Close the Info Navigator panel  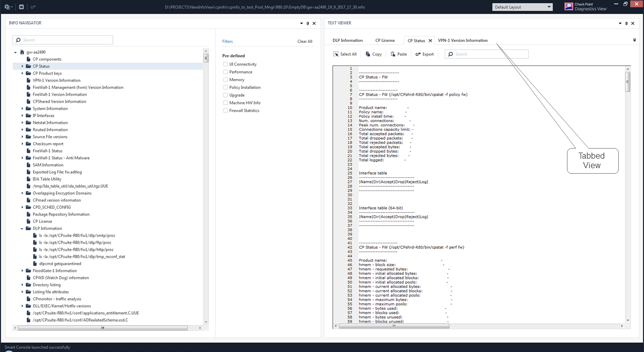pyautogui.click(x=314, y=23)
